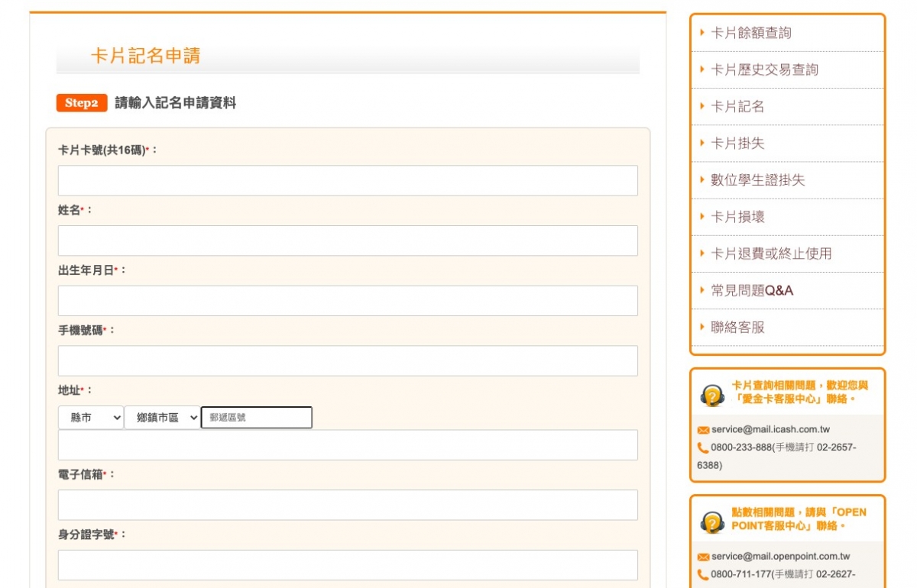Image resolution: width=917 pixels, height=588 pixels.
Task: Click the headset icon beside OPEN POINT客服中心 notice
Action: [712, 523]
